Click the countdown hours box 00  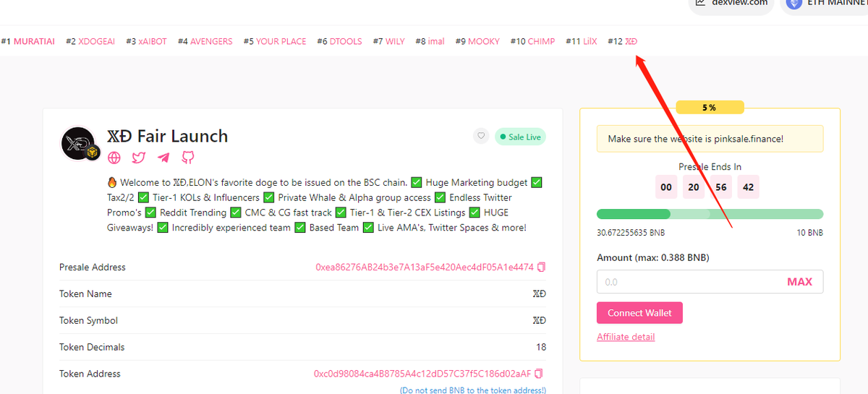coord(666,187)
